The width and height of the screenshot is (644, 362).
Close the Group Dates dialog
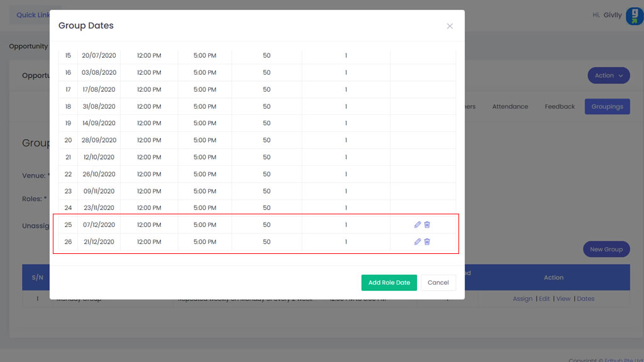point(450,26)
